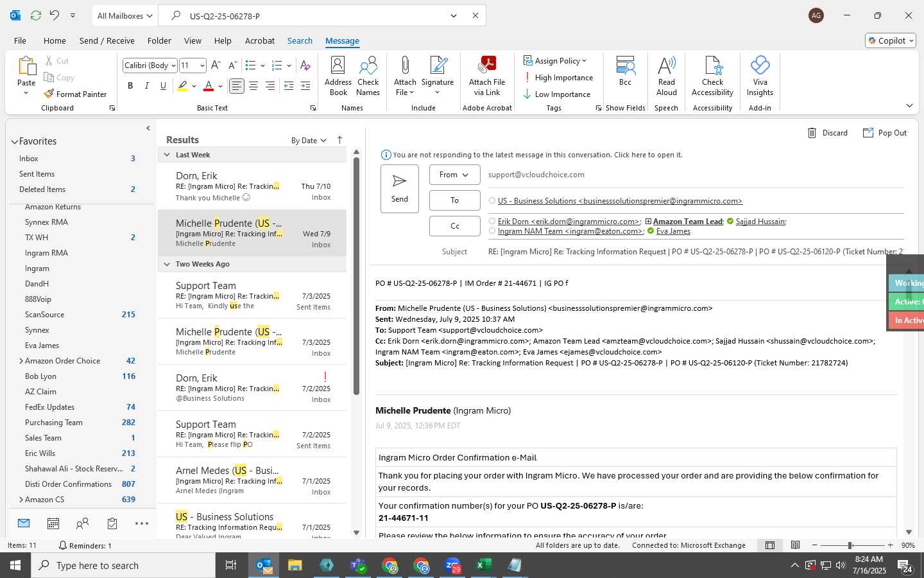Start Read Aloud speech
The height and width of the screenshot is (578, 924).
(667, 76)
